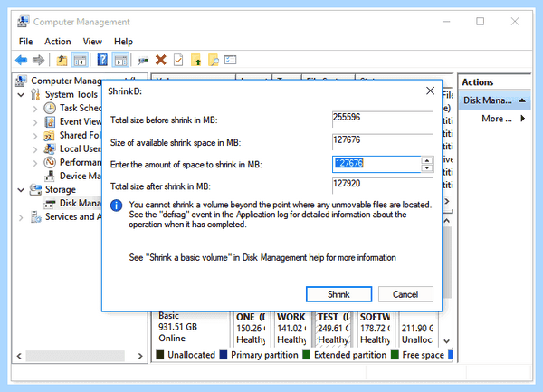Select the Shared Folders icon
This screenshot has height=392, width=543.
tap(49, 136)
